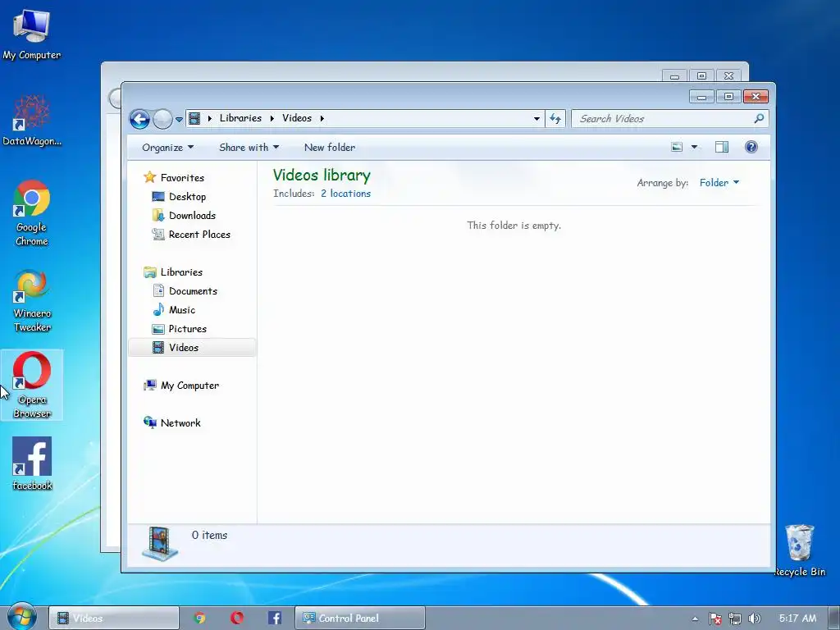
Task: Open the 2 locations link
Action: [345, 194]
